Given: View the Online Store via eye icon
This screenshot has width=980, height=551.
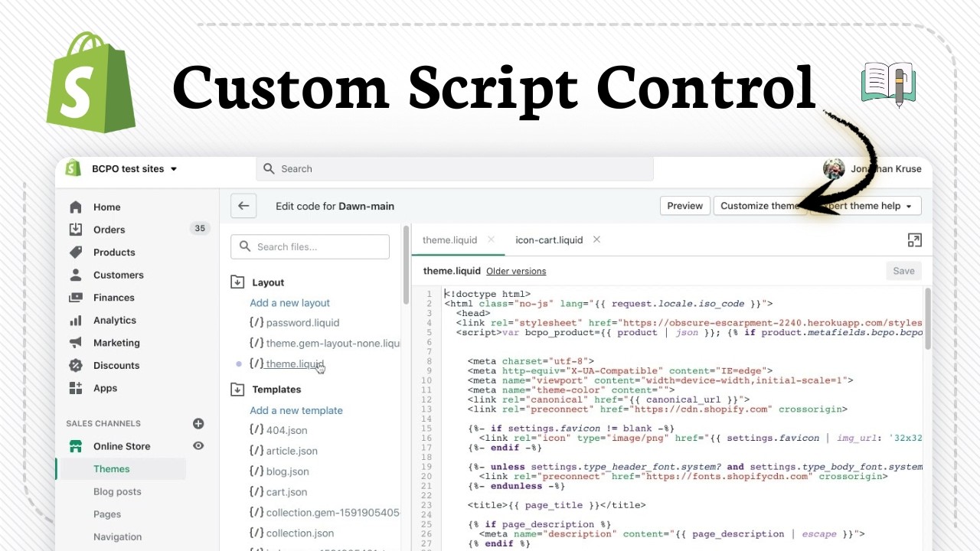Looking at the screenshot, I should pyautogui.click(x=198, y=445).
